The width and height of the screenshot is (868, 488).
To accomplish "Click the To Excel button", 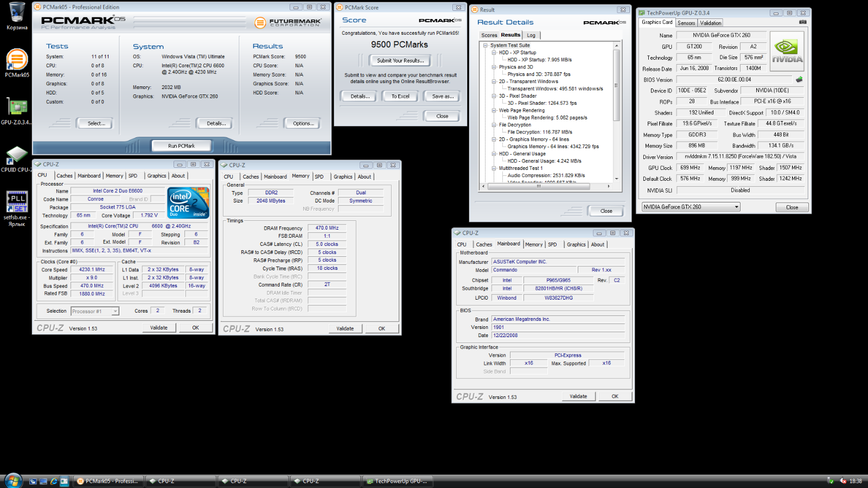I will point(400,96).
